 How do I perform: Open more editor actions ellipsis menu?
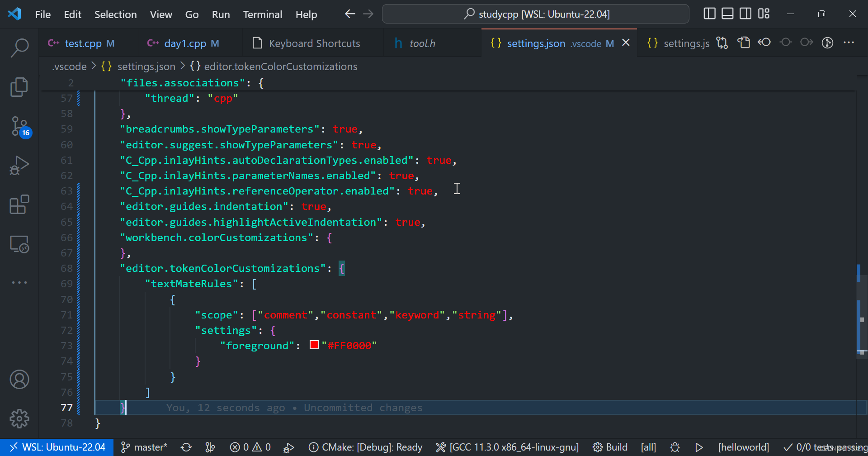(x=849, y=43)
